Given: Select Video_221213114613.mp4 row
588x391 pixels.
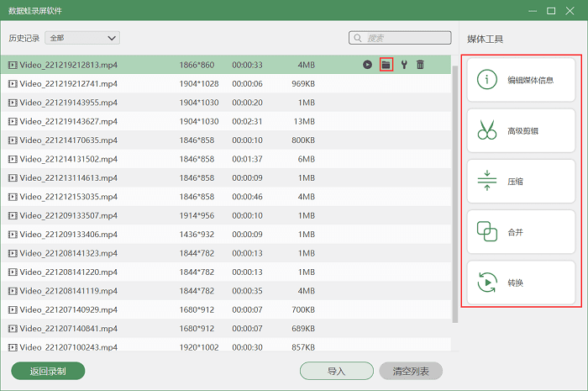Looking at the screenshot, I should [226, 178].
